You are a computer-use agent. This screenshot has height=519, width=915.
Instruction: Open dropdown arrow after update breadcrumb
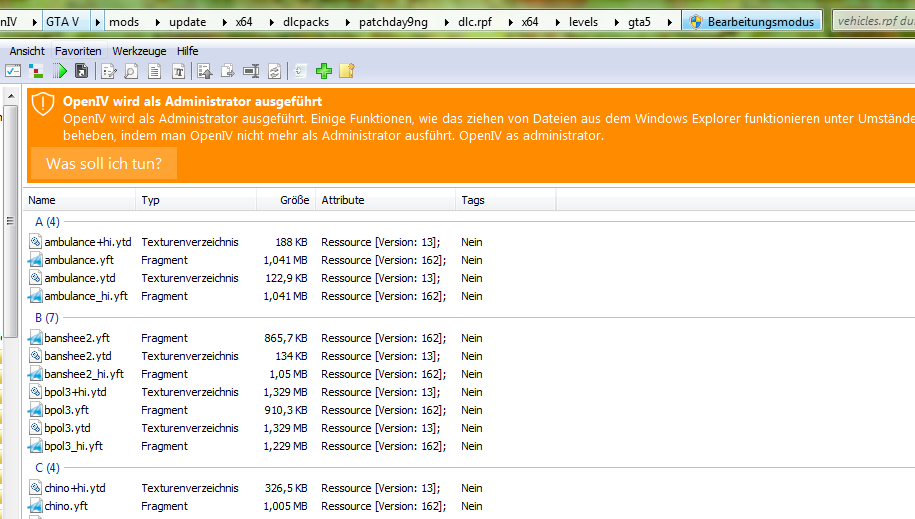point(224,22)
